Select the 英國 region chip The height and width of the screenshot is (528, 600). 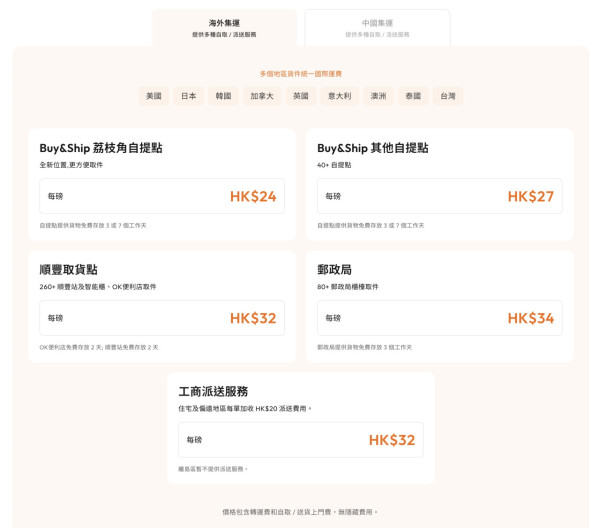[301, 96]
